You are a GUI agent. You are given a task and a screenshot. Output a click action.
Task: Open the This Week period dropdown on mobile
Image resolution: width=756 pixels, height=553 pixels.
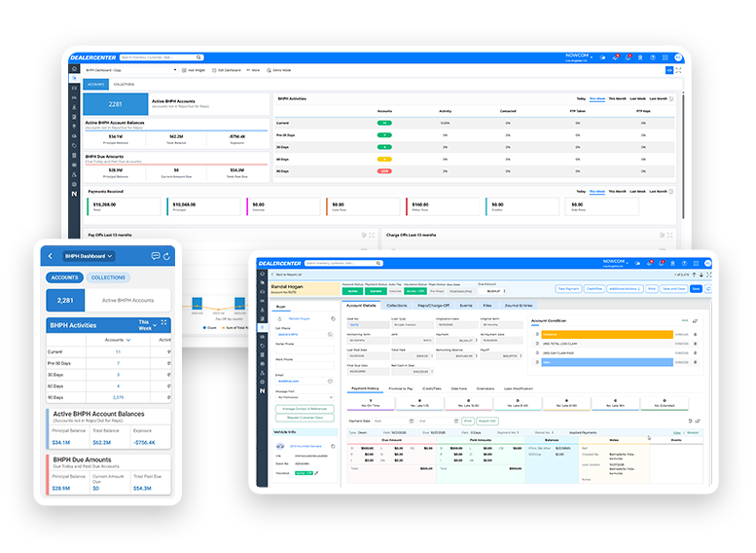pyautogui.click(x=146, y=324)
